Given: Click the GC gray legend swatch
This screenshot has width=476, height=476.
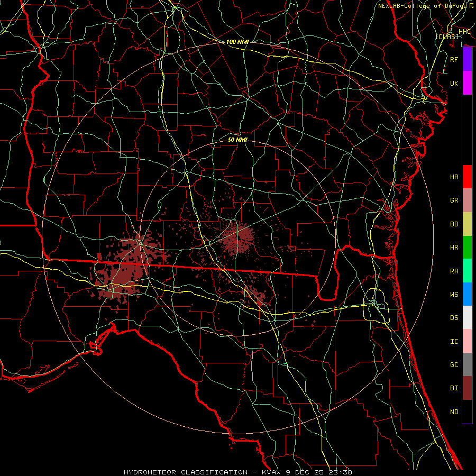Looking at the screenshot, I should tap(467, 364).
